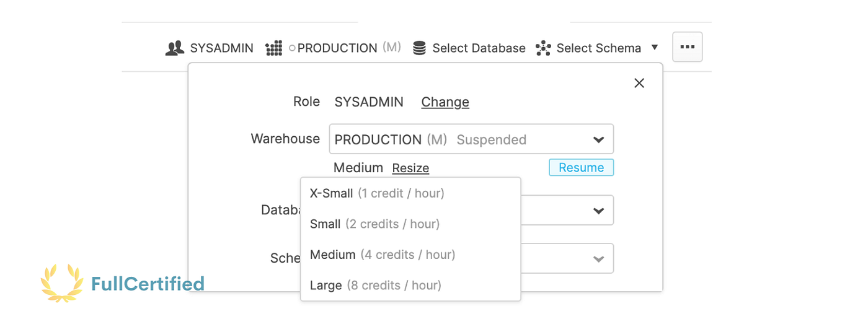The width and height of the screenshot is (868, 319).
Task: Select X-Small warehouse size option
Action: (x=377, y=193)
